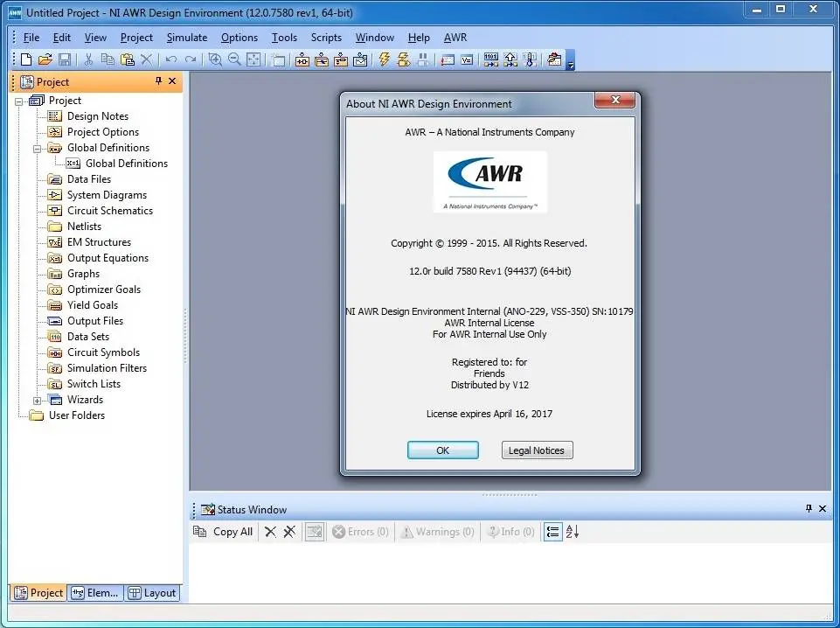Select Project Options in project tree
Screen dimensions: 840x628
(103, 132)
